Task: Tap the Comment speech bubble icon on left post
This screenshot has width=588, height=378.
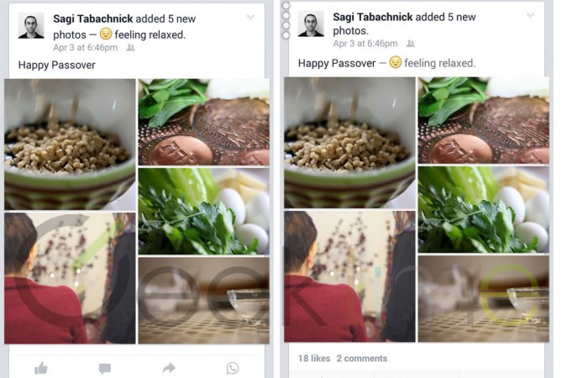Action: tap(105, 368)
